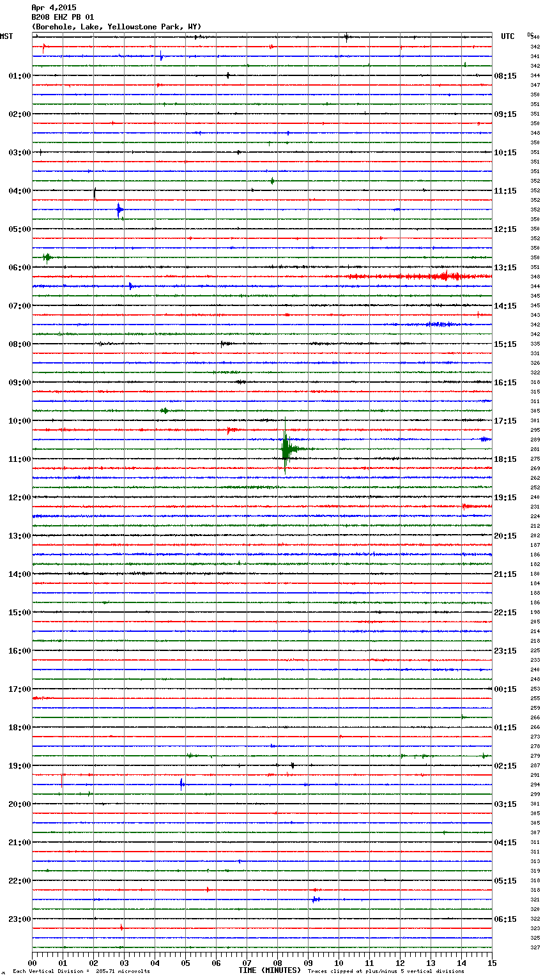This screenshot has height=980, width=543.
Task: Click the '04:00' MST row label
Action: tap(20, 191)
